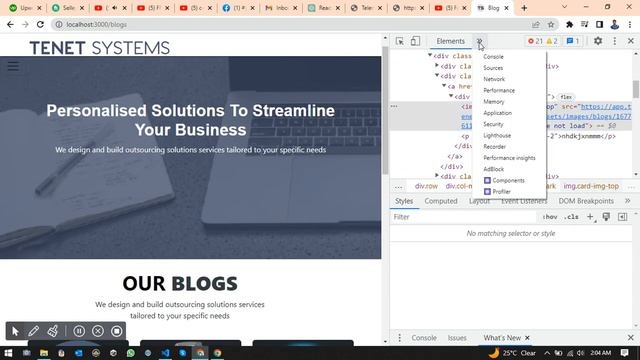Viewport: 640px width, 360px height.
Task: Select the pencil annotation tool
Action: [x=33, y=331]
